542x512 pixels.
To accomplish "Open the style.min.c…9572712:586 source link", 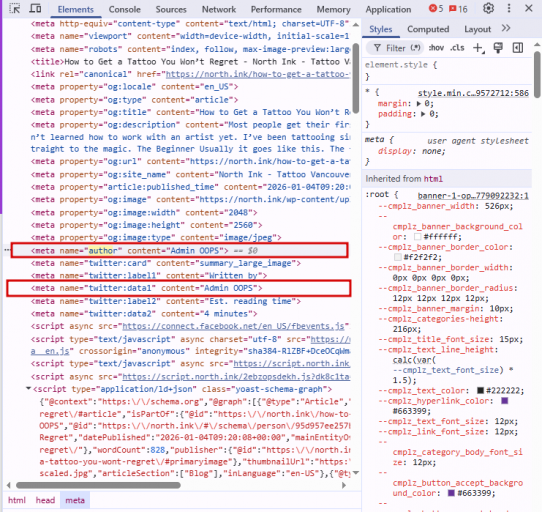I will pos(473,93).
